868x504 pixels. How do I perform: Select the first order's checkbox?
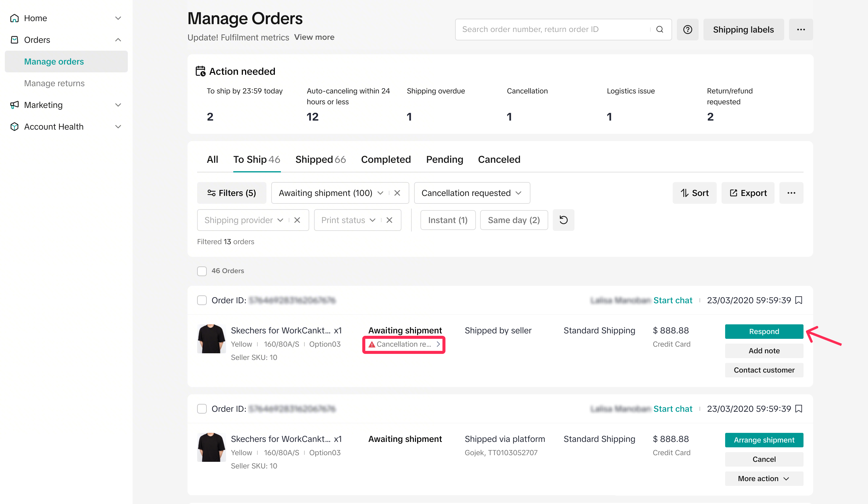[x=202, y=300]
